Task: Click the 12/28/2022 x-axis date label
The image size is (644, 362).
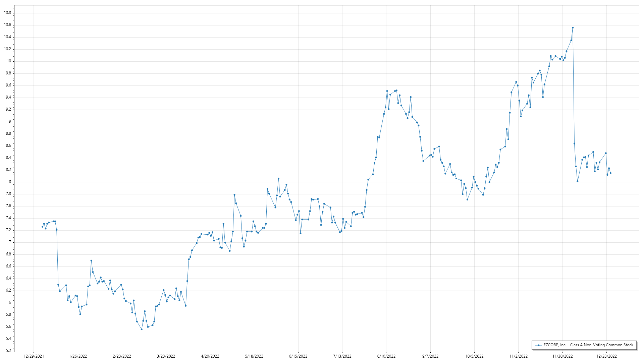Action: [606, 356]
